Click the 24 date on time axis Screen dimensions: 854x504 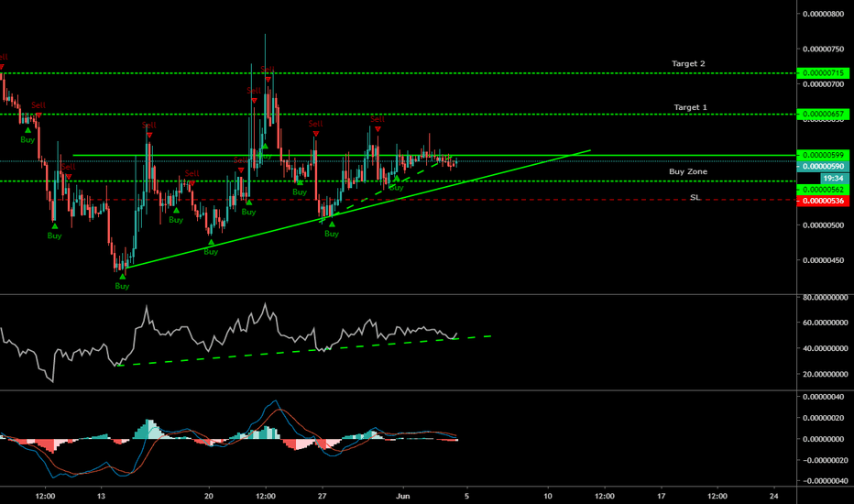pos(774,496)
